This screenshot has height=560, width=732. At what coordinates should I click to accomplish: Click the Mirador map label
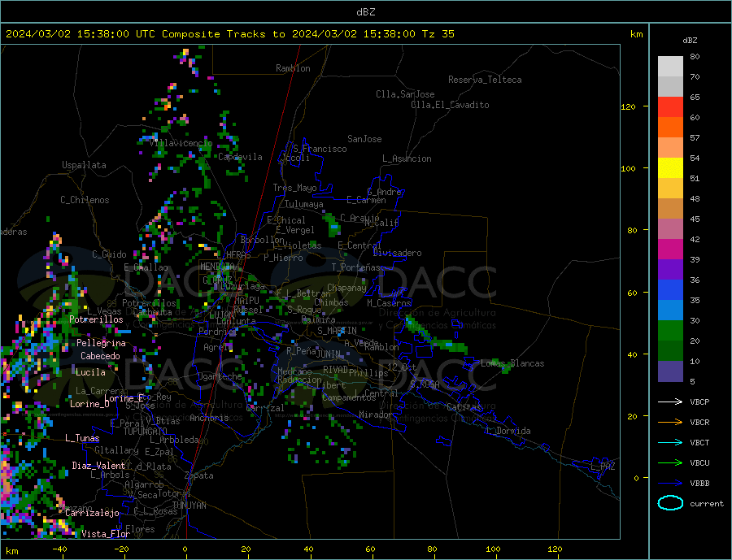pyautogui.click(x=377, y=415)
